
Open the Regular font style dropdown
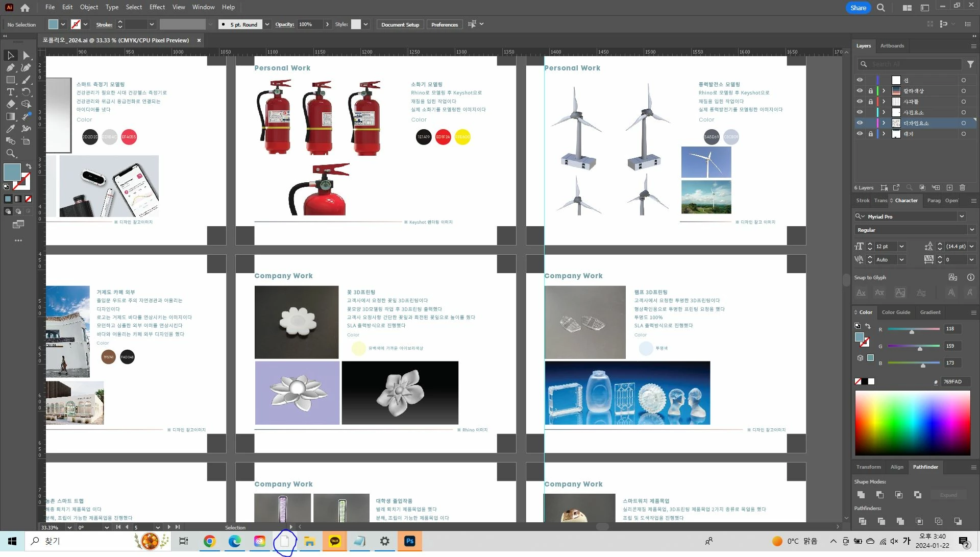(x=971, y=230)
